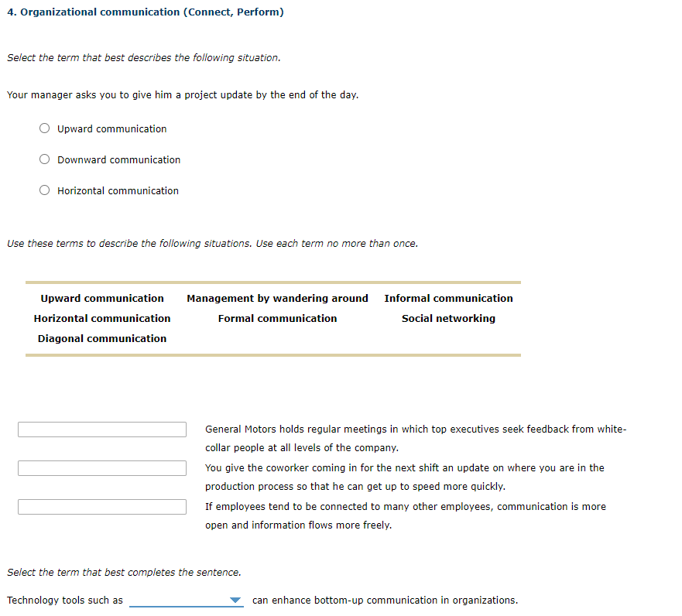Click 'Management by wandering around' term
Image resolution: width=682 pixels, height=616 pixels.
point(277,298)
